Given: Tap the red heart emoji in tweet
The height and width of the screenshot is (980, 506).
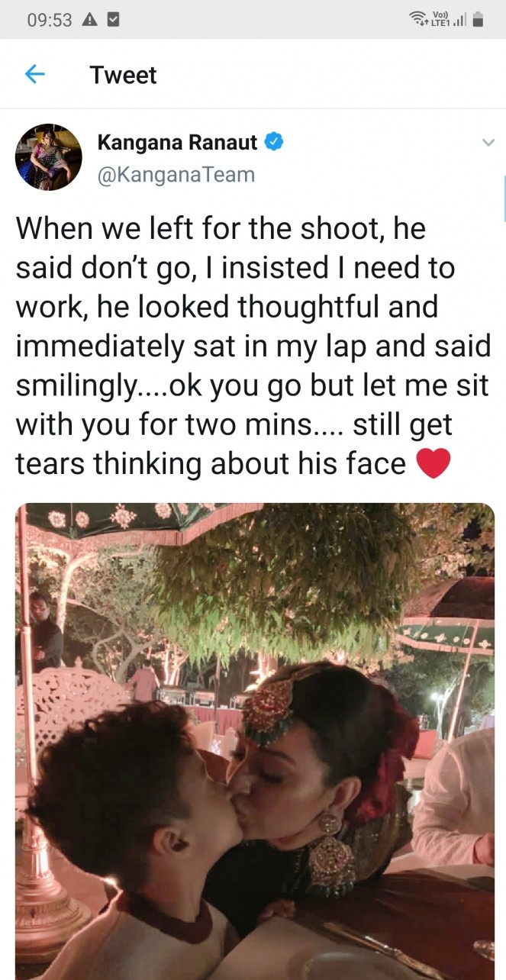Looking at the screenshot, I should pos(433,463).
